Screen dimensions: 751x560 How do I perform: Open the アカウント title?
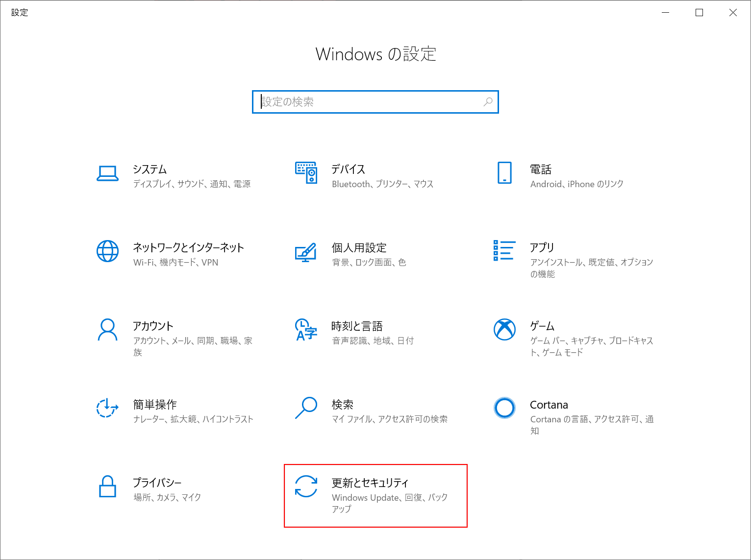153,326
